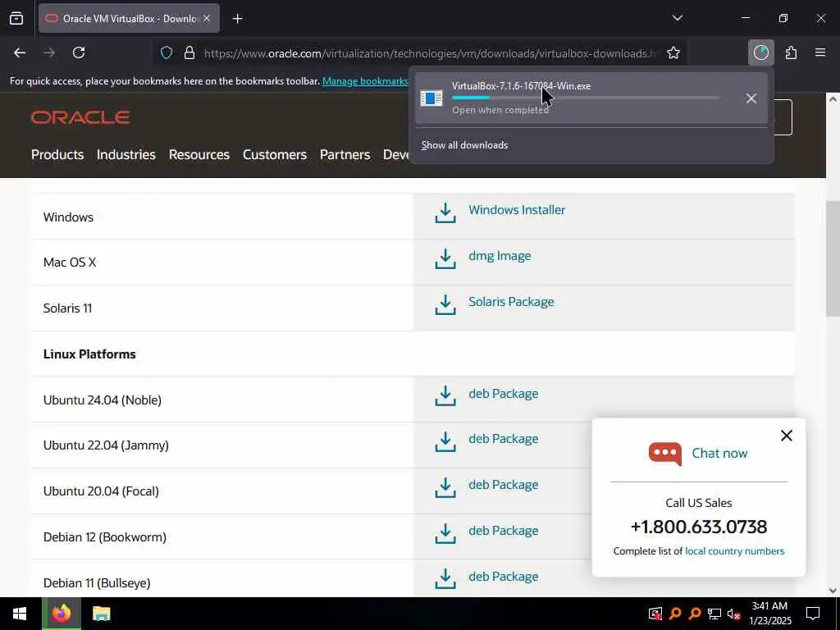Image resolution: width=840 pixels, height=630 pixels.
Task: Download deb Package for Ubuntu 22.04 (Jammy)
Action: (x=503, y=439)
